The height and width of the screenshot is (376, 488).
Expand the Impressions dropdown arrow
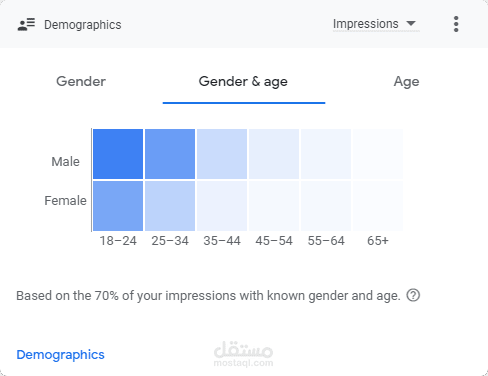coord(411,23)
